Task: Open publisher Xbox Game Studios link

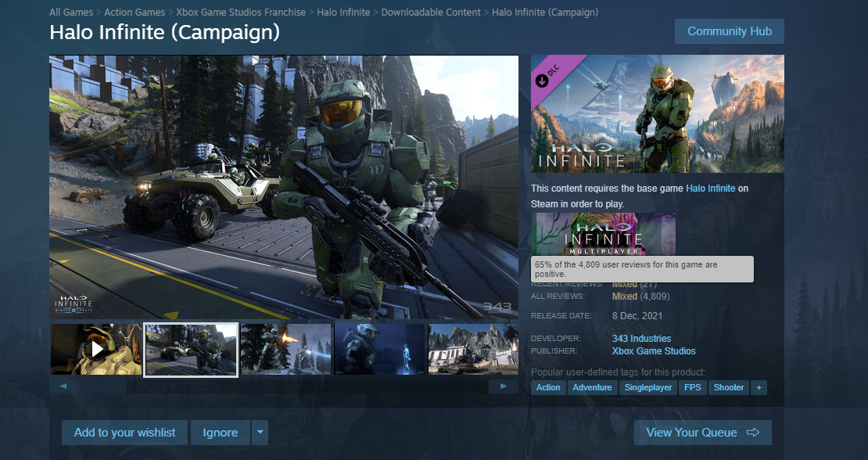Action: point(654,351)
